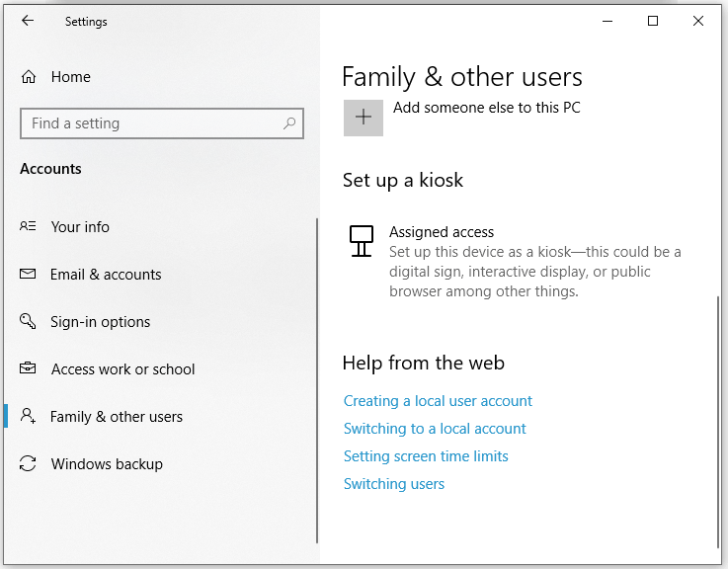
Task: Click the Help from the web heading
Action: point(424,364)
